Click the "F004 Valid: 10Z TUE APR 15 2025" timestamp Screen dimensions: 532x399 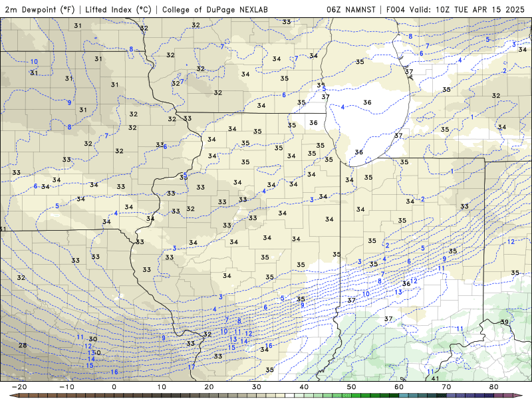[x=456, y=9]
